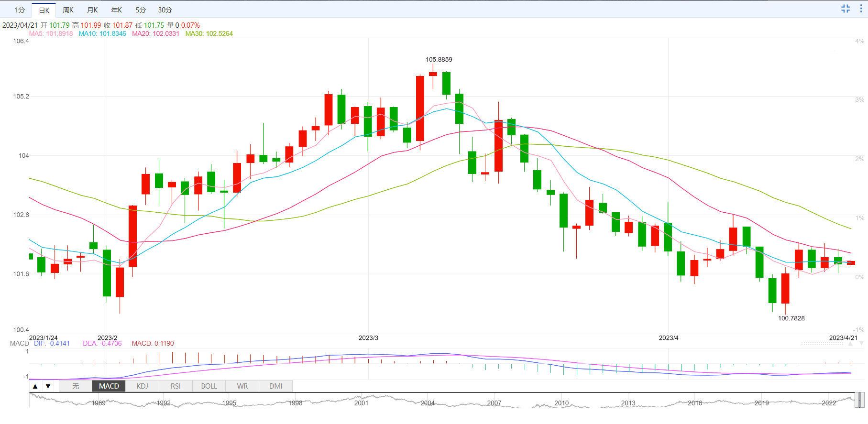Click the 1995 point on overview timeline
868x424 pixels.
click(x=229, y=403)
